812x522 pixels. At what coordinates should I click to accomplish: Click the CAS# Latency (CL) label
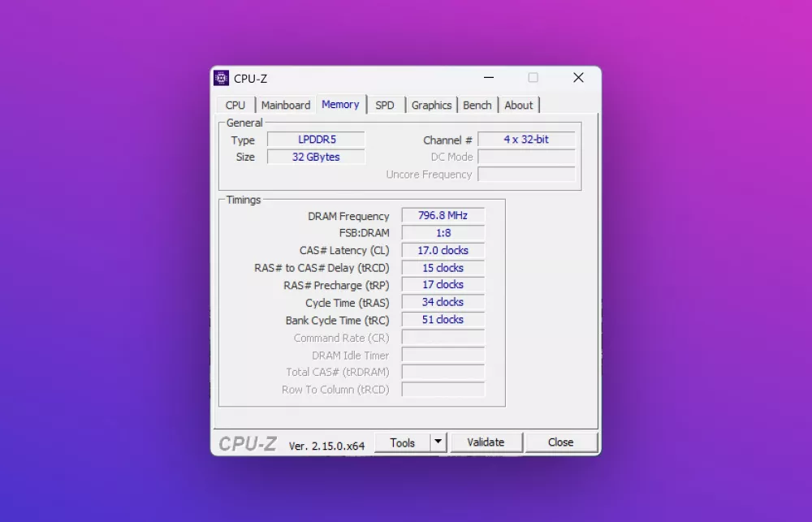tap(344, 251)
